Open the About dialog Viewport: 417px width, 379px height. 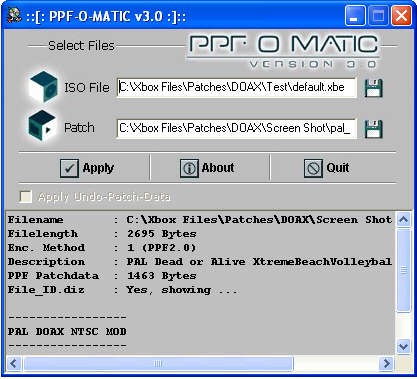coord(207,168)
